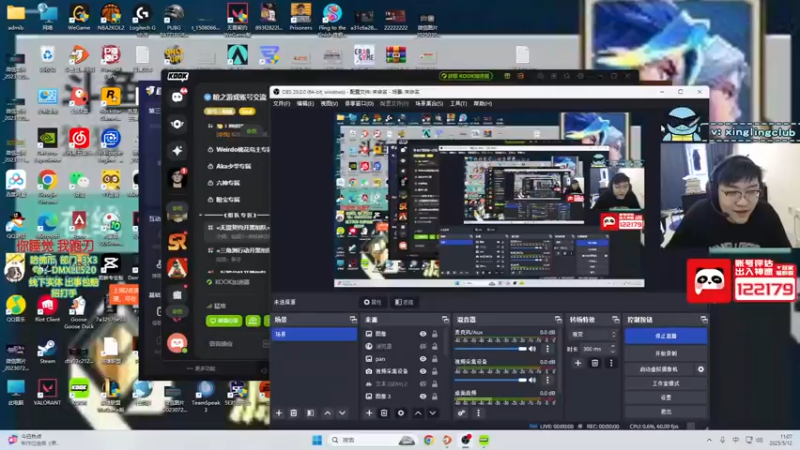Remove the selected scene via Scenes trash icon
Image resolution: width=800 pixels, height=450 pixels.
point(294,413)
